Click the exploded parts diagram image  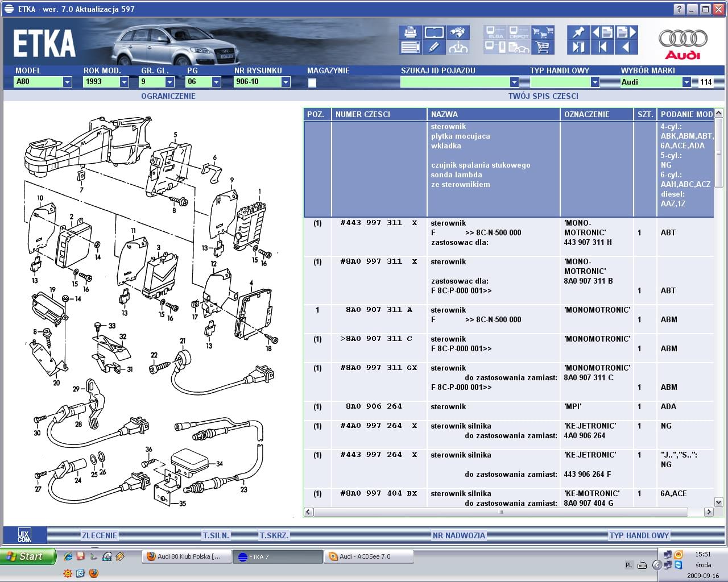click(x=152, y=310)
